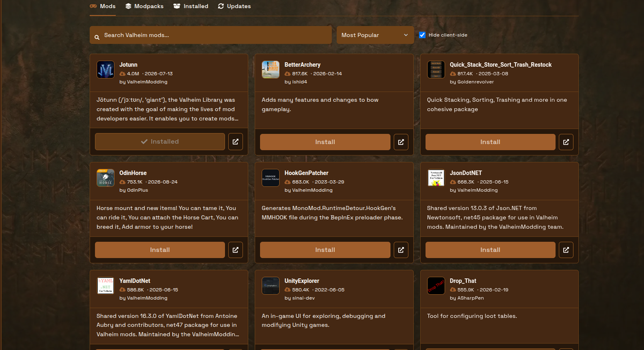Open BetterArchery external link icon
The height and width of the screenshot is (350, 644).
point(401,142)
